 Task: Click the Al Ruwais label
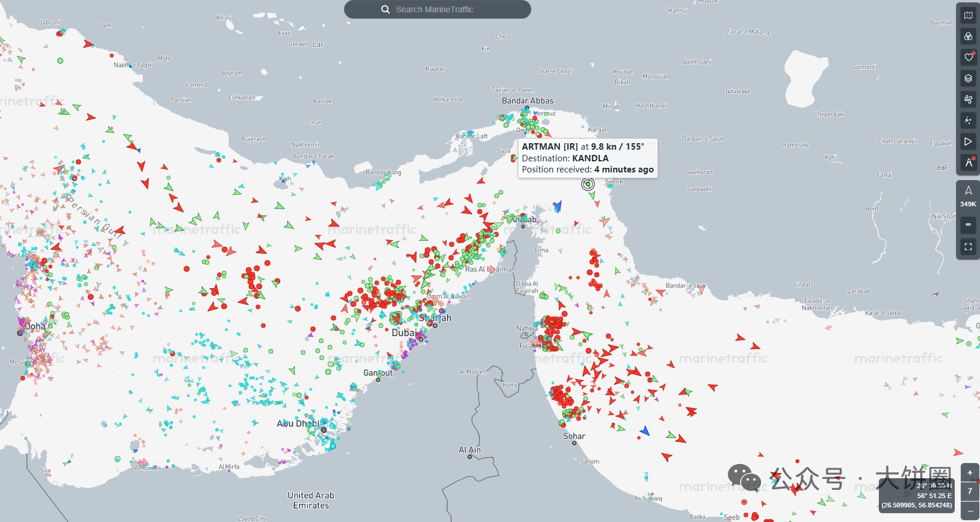coord(147,468)
